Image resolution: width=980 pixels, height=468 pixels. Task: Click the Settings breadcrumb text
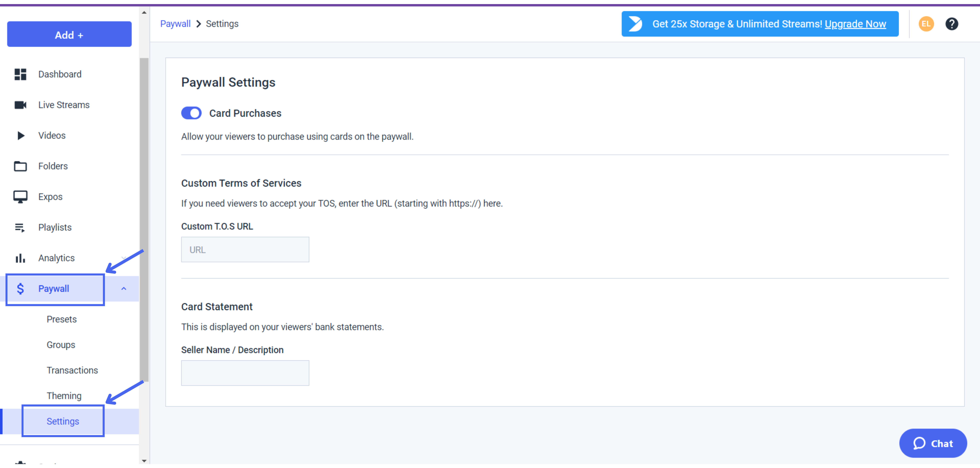click(x=222, y=24)
